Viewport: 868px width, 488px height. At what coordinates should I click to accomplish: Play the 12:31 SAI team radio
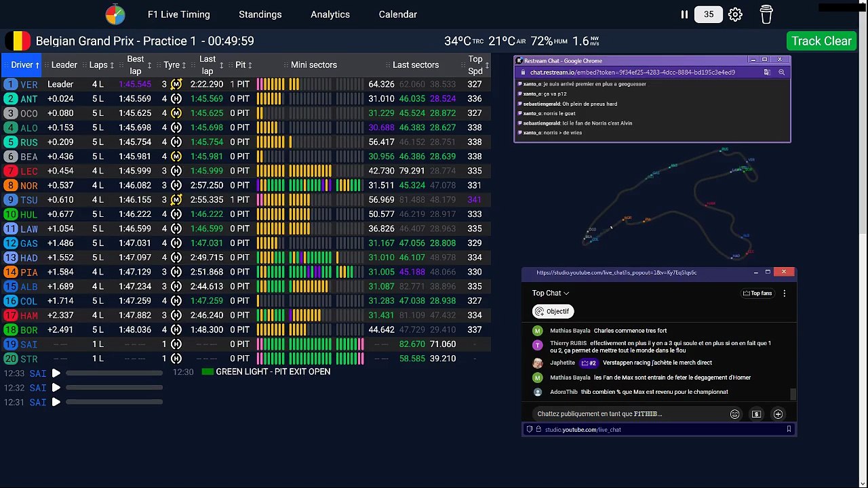pyautogui.click(x=56, y=402)
